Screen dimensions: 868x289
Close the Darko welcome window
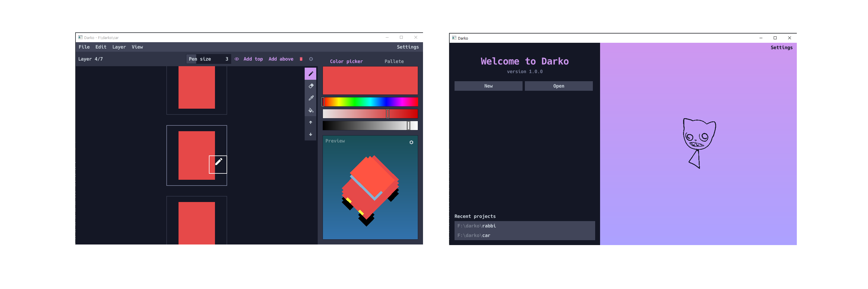click(789, 38)
